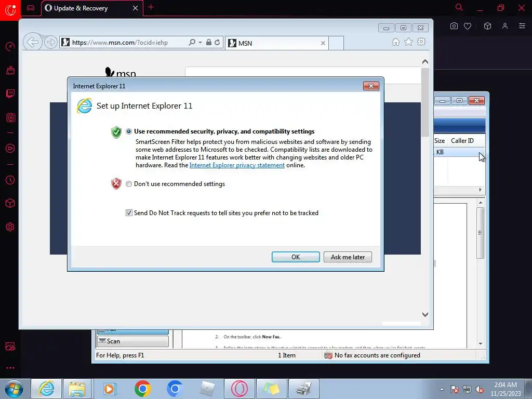This screenshot has height=399, width=532.
Task: Take snapshot with Opera camera icon
Action: (454, 26)
